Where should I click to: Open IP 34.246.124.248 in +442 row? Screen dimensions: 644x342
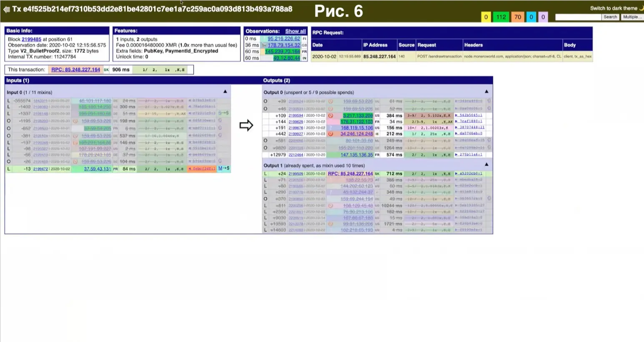[x=357, y=134]
